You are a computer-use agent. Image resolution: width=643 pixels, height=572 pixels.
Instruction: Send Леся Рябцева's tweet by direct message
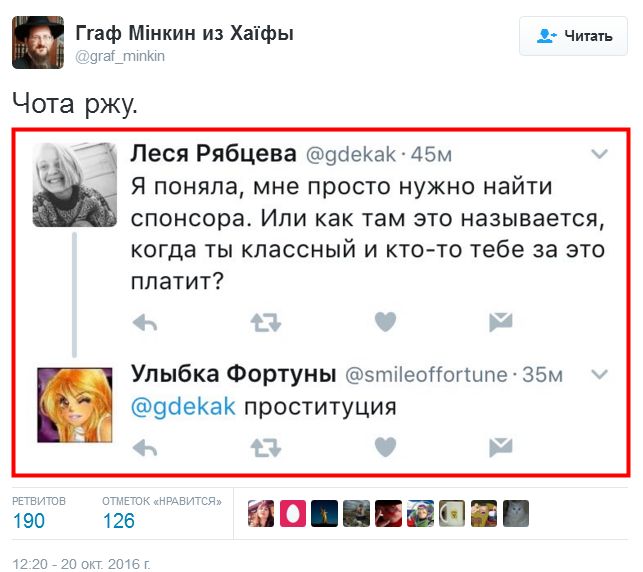pos(500,321)
